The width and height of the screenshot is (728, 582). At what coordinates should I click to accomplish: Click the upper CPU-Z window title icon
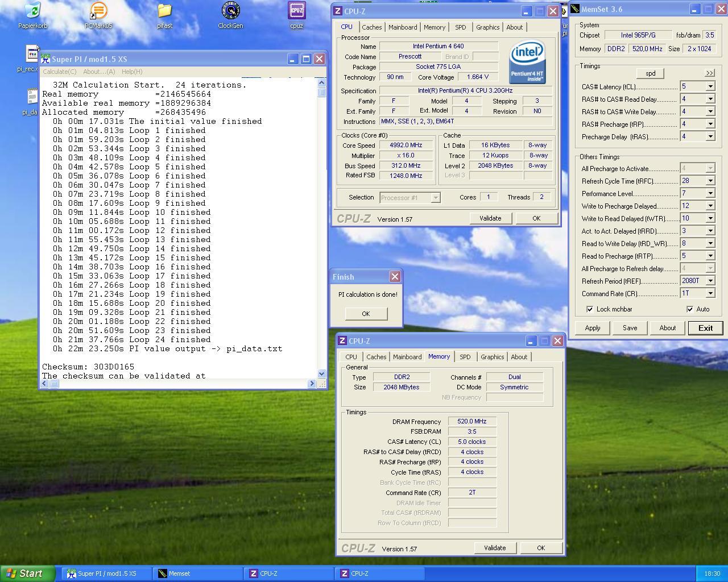(338, 11)
